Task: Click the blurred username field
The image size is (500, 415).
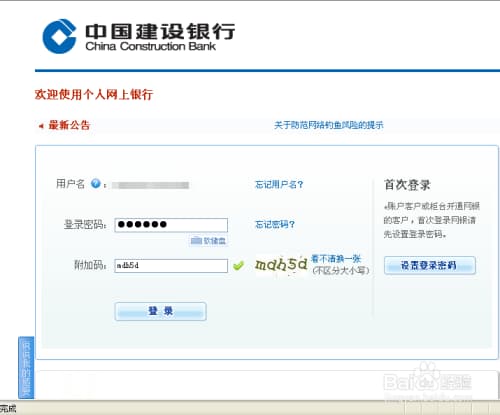Action: [150, 185]
